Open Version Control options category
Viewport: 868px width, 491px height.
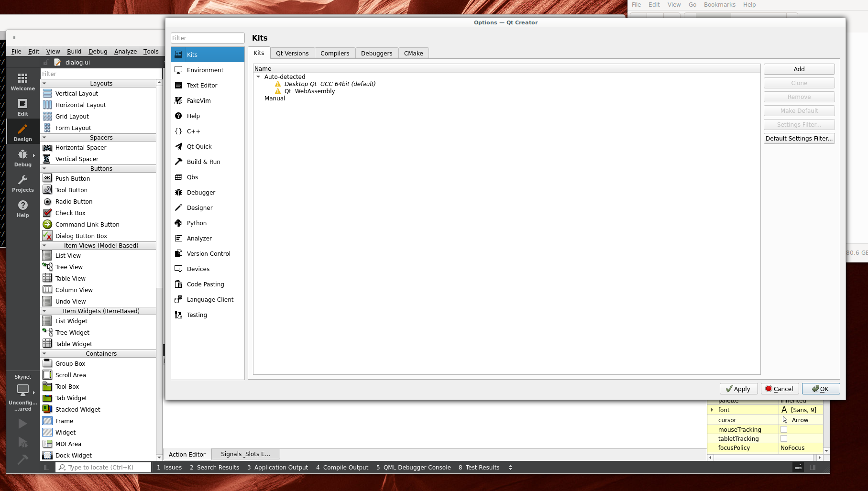click(x=208, y=253)
